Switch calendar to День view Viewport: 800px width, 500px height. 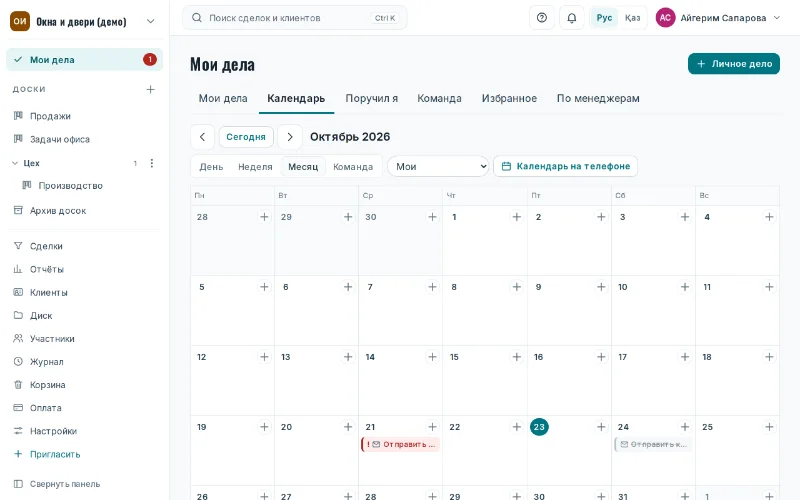pos(211,167)
